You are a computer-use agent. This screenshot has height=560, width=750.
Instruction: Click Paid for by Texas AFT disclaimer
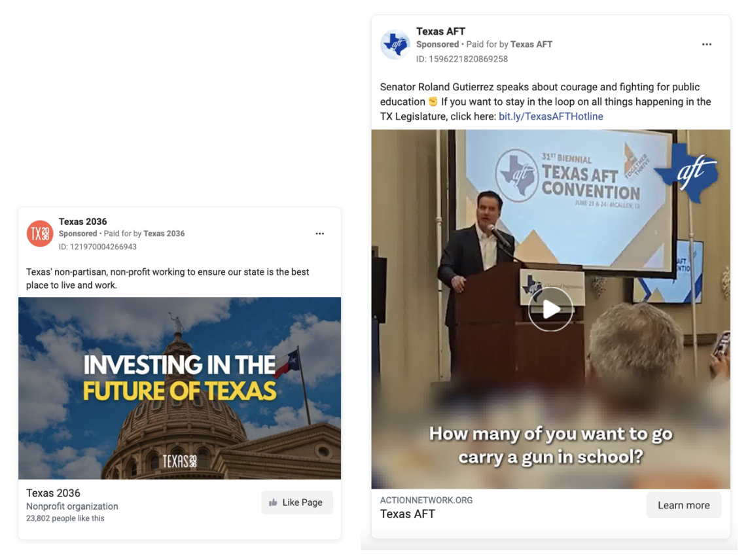(509, 44)
